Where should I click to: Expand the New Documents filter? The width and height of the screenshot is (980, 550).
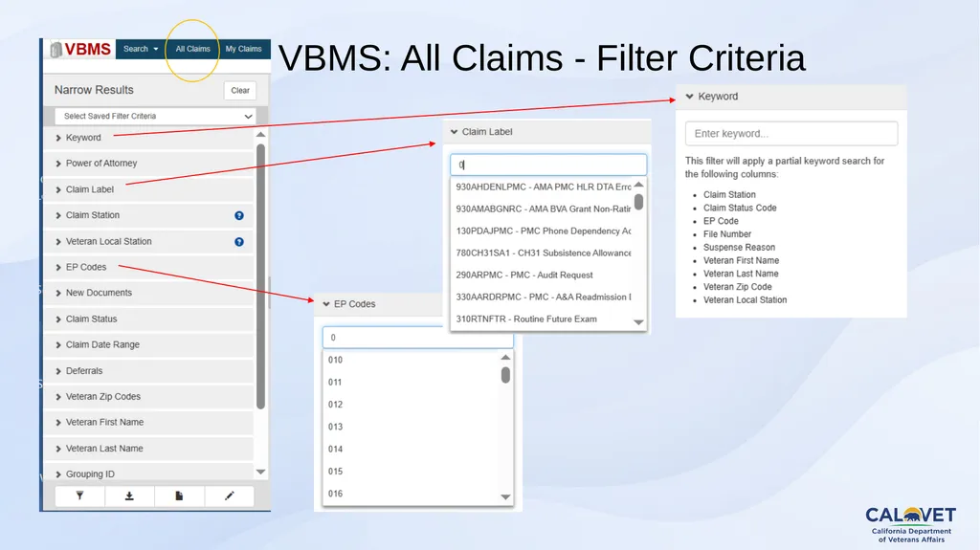click(148, 293)
